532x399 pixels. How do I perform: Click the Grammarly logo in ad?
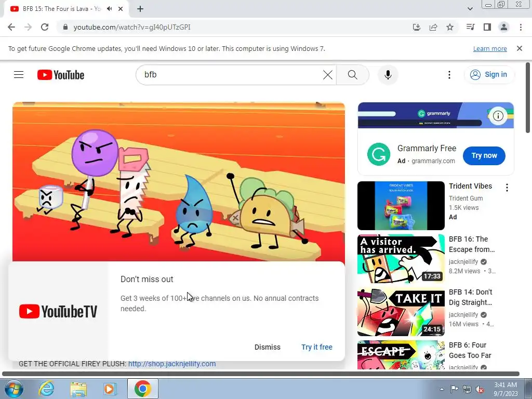379,154
